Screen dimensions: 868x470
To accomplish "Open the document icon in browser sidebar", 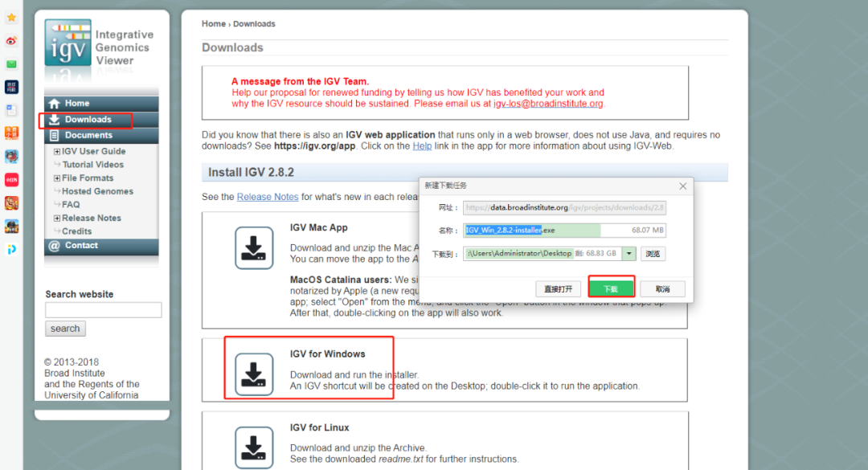I will pyautogui.click(x=11, y=110).
